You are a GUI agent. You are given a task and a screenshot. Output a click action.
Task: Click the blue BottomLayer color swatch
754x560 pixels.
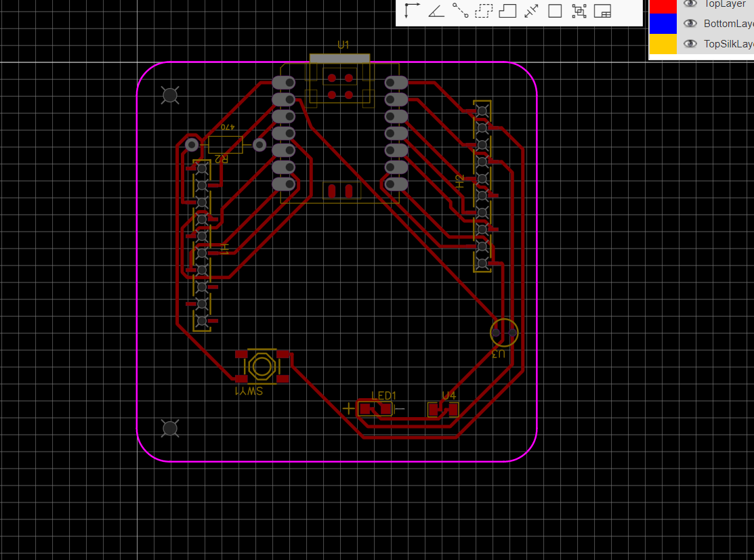click(663, 24)
